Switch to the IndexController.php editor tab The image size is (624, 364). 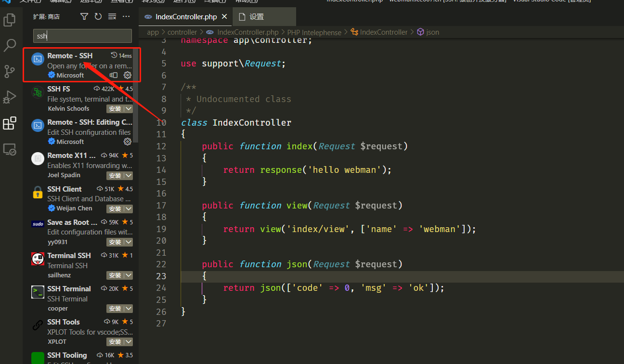(185, 17)
